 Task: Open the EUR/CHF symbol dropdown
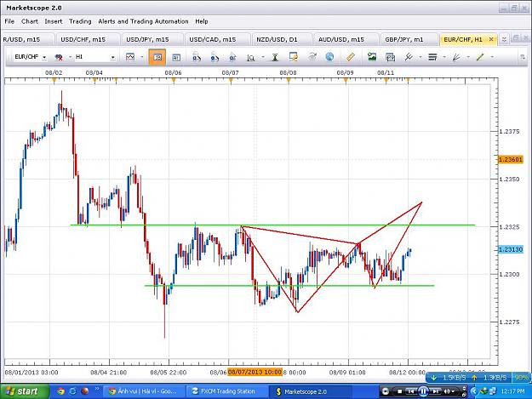44,57
